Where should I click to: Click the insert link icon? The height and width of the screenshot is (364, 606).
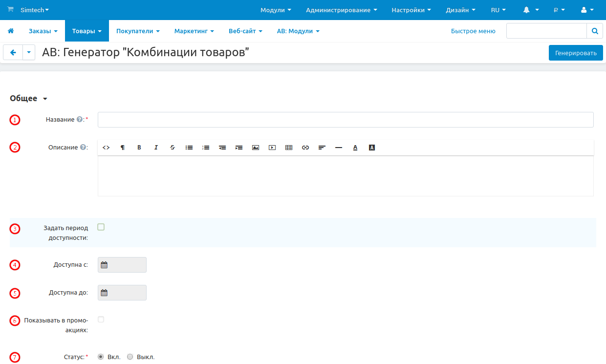[x=305, y=148]
